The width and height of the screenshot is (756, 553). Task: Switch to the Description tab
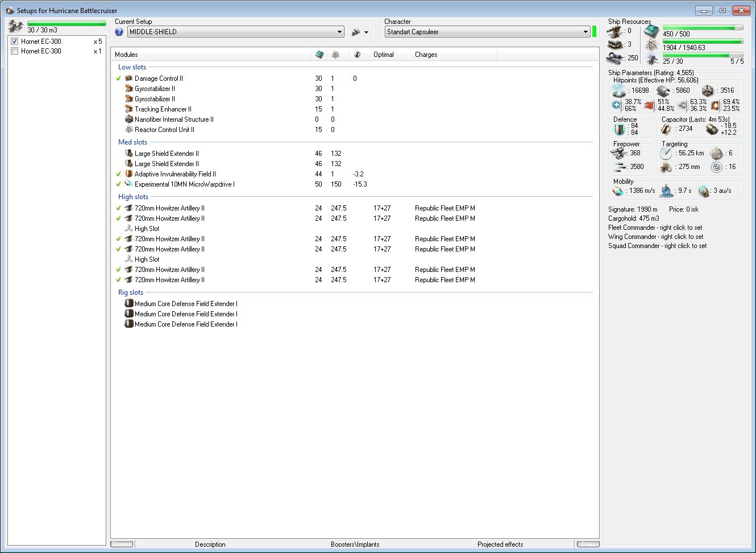click(210, 544)
